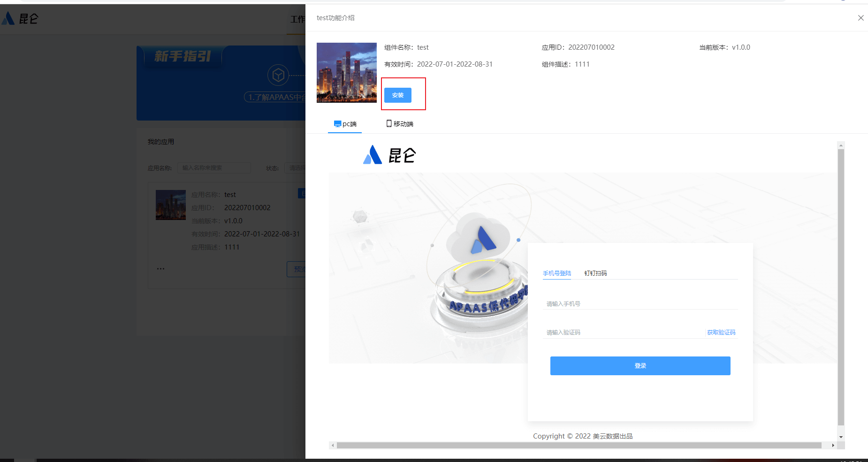Click the 昆仑 logo in page header
The height and width of the screenshot is (462, 868).
point(20,18)
